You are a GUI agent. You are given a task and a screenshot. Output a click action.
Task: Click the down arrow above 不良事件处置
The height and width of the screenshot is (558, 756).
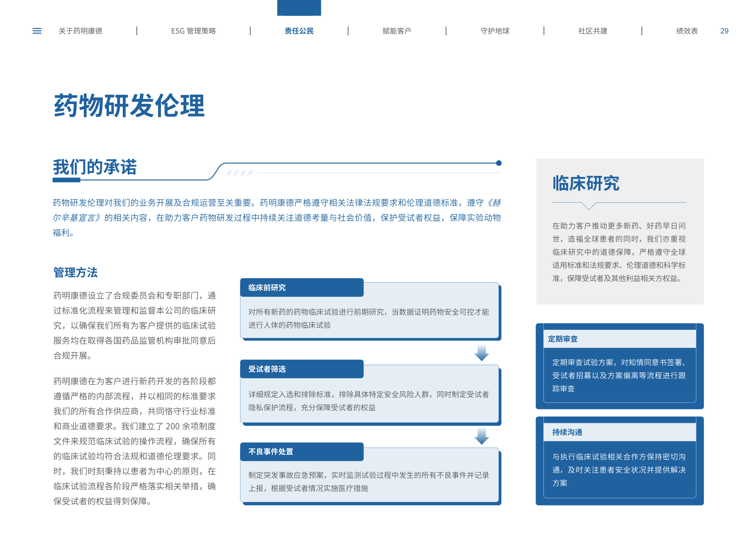482,436
